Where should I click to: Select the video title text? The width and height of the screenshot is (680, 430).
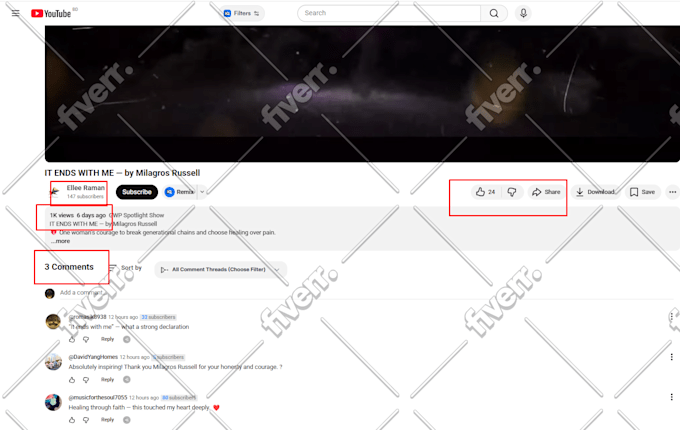(x=122, y=173)
